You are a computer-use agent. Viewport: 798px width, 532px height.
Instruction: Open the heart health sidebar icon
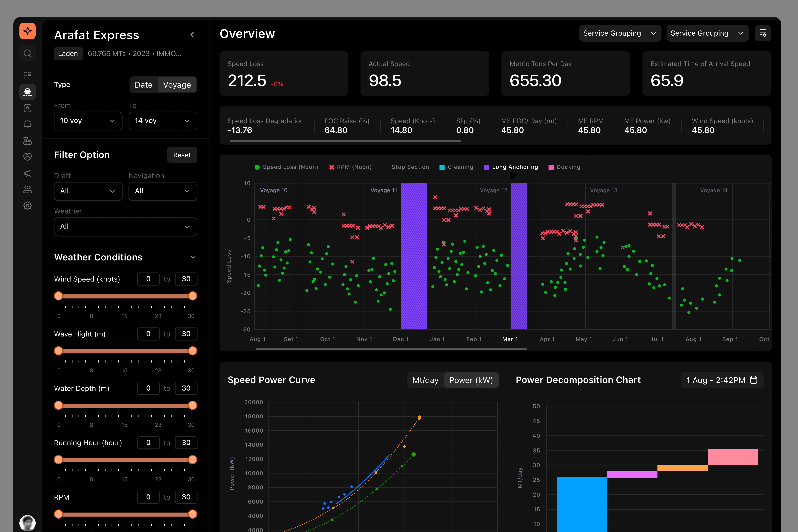pos(27,157)
